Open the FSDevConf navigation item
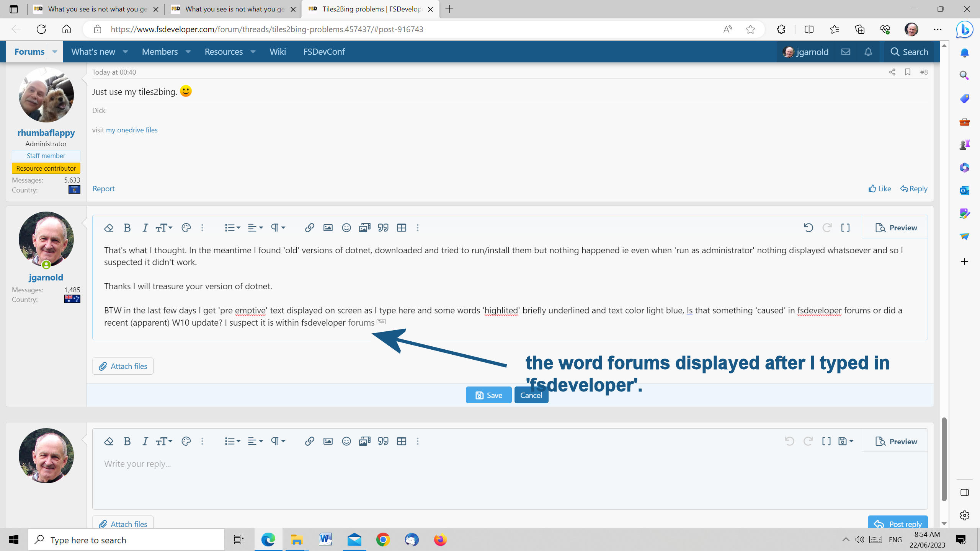Screen dimensions: 980x551 click(324, 52)
